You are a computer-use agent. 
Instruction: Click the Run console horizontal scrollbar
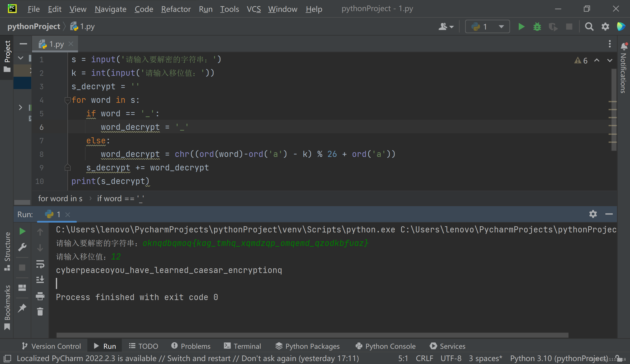tap(312, 335)
